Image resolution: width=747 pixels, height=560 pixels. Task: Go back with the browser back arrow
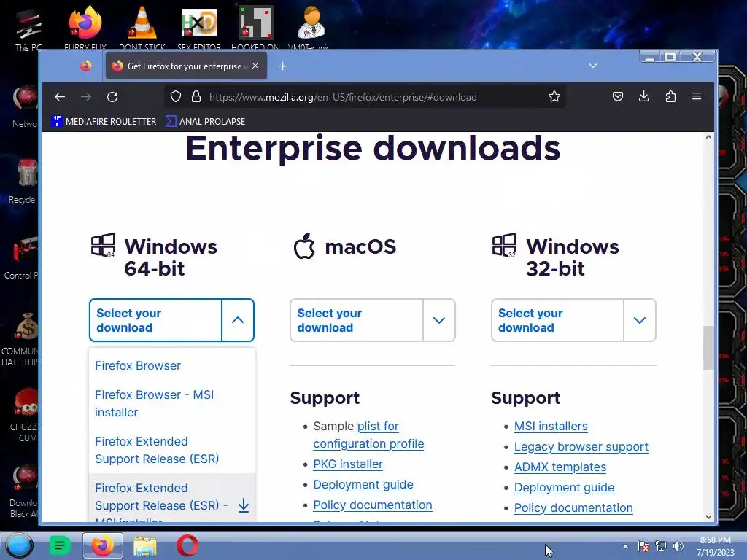[x=60, y=97]
